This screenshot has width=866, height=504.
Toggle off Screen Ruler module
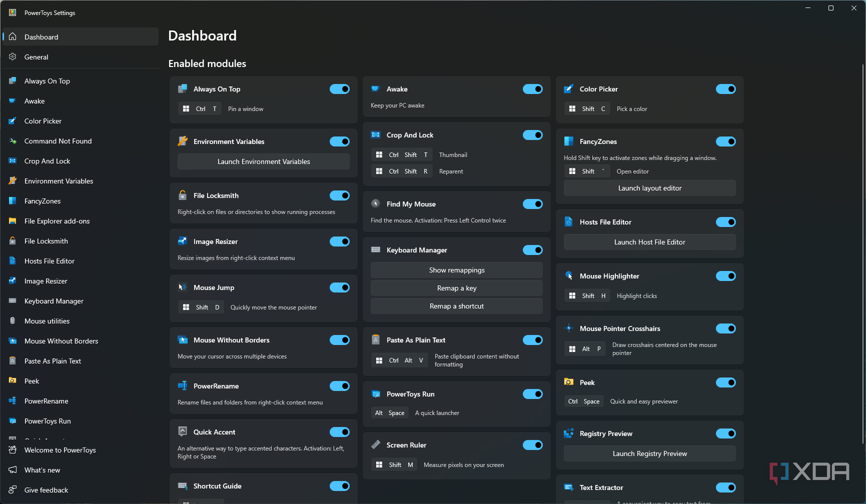tap(533, 445)
